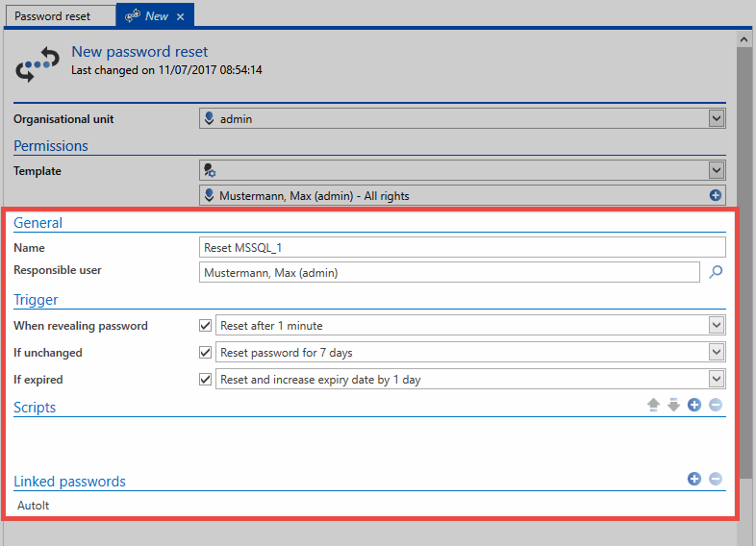Disable the If expired checkbox

pos(205,380)
